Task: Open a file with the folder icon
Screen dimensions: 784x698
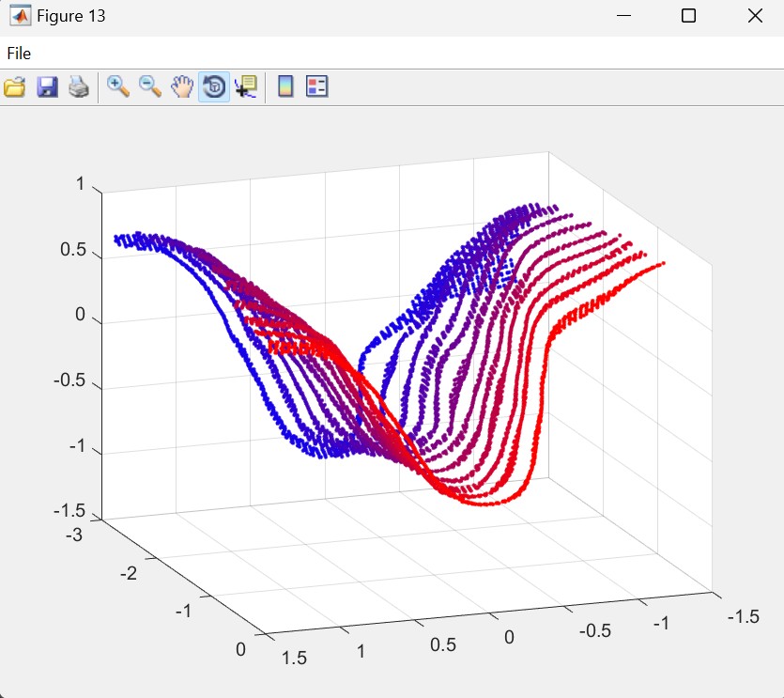Action: click(x=15, y=87)
